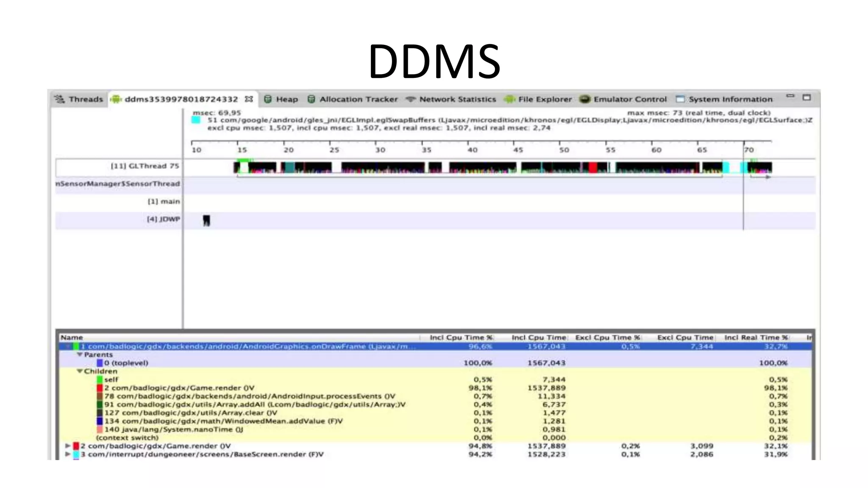This screenshot has height=488, width=868.
Task: Click the System Information window icon
Action: 680,99
